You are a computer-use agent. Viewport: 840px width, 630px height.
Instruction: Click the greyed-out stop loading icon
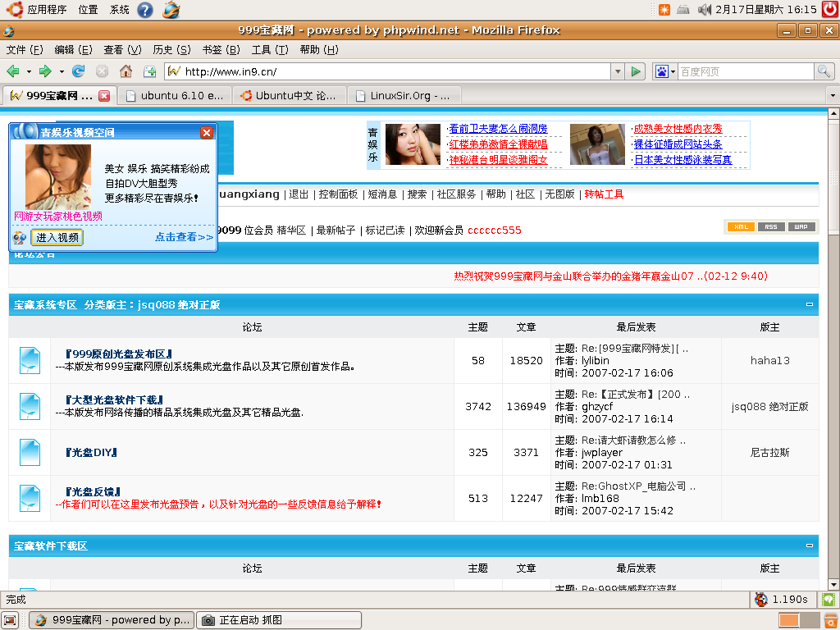102,71
